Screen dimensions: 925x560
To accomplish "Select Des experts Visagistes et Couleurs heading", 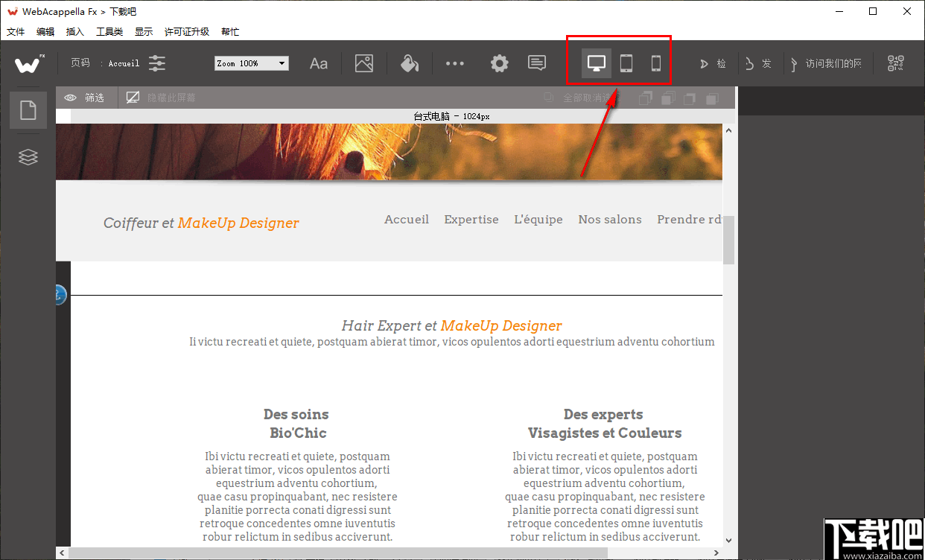I will (x=604, y=424).
